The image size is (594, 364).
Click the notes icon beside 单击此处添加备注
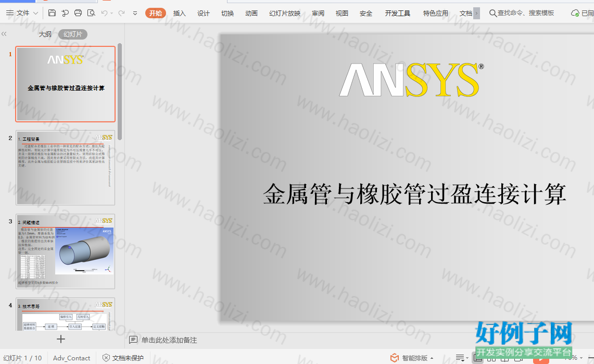click(133, 340)
